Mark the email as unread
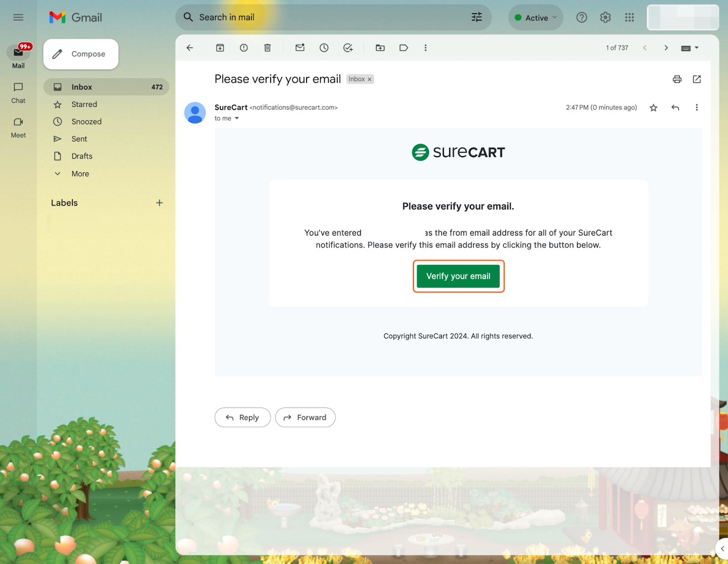The height and width of the screenshot is (564, 728). pos(300,48)
